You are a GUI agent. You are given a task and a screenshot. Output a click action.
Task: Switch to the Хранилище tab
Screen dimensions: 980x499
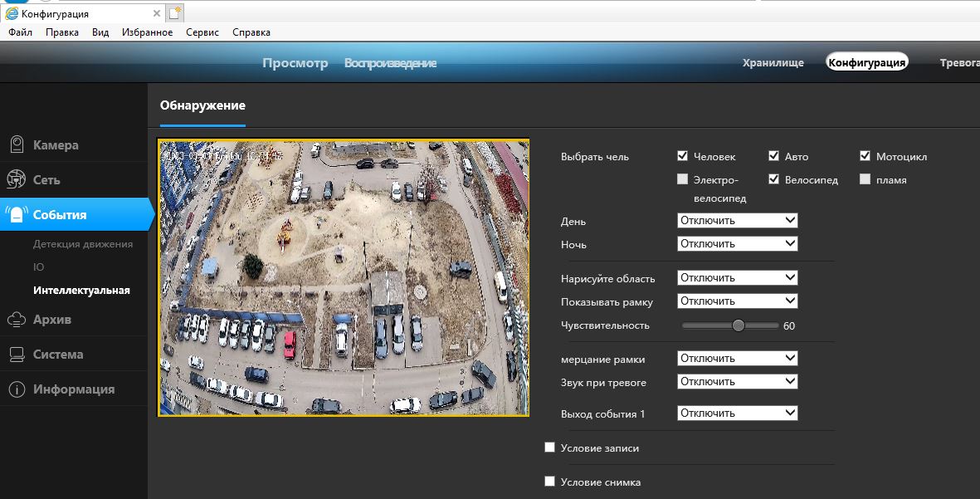click(773, 63)
